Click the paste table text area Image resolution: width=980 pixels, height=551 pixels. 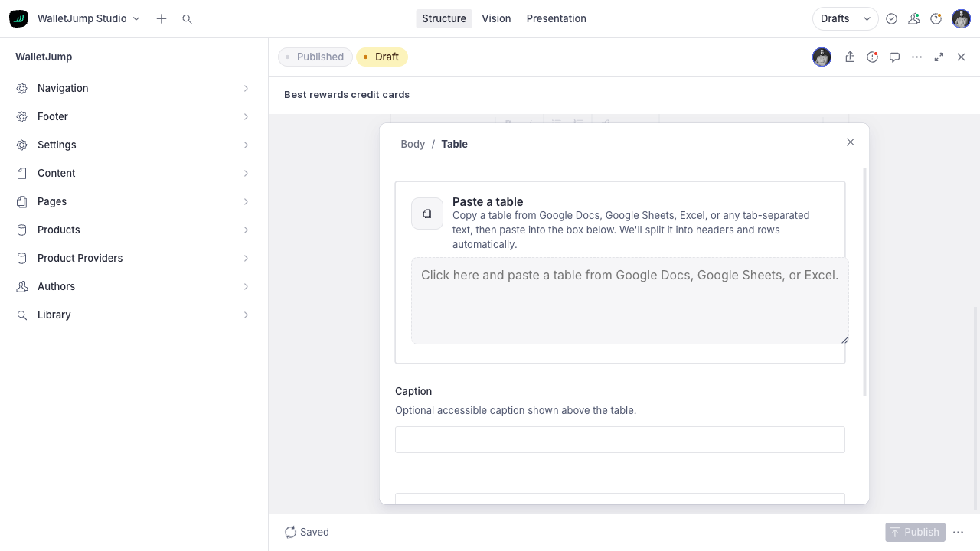[x=630, y=301]
